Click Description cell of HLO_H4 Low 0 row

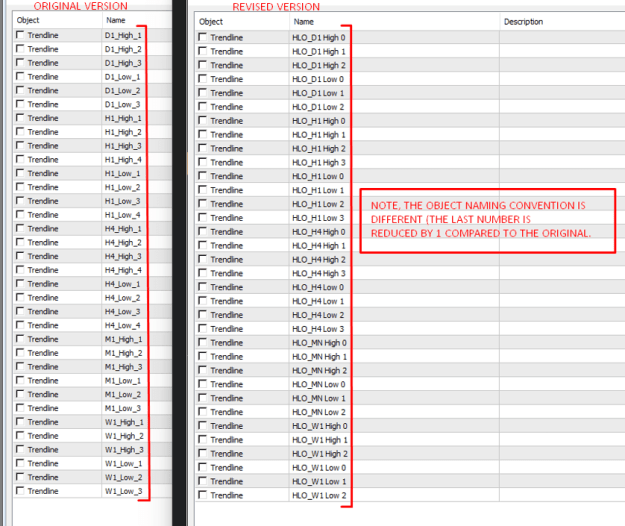click(562, 287)
